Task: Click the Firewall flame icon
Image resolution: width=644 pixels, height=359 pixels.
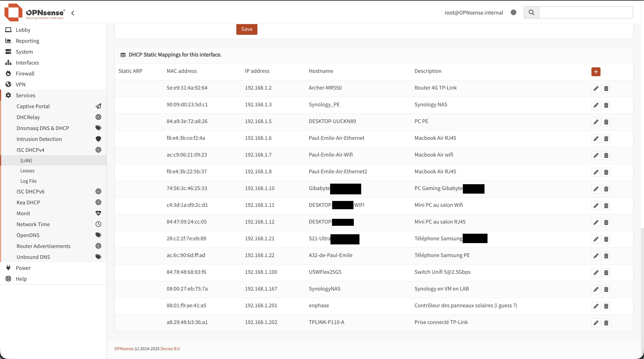Action: click(8, 73)
